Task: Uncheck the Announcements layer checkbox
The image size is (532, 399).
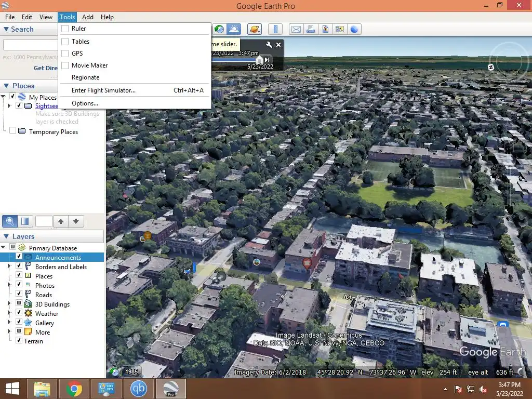Action: point(19,257)
